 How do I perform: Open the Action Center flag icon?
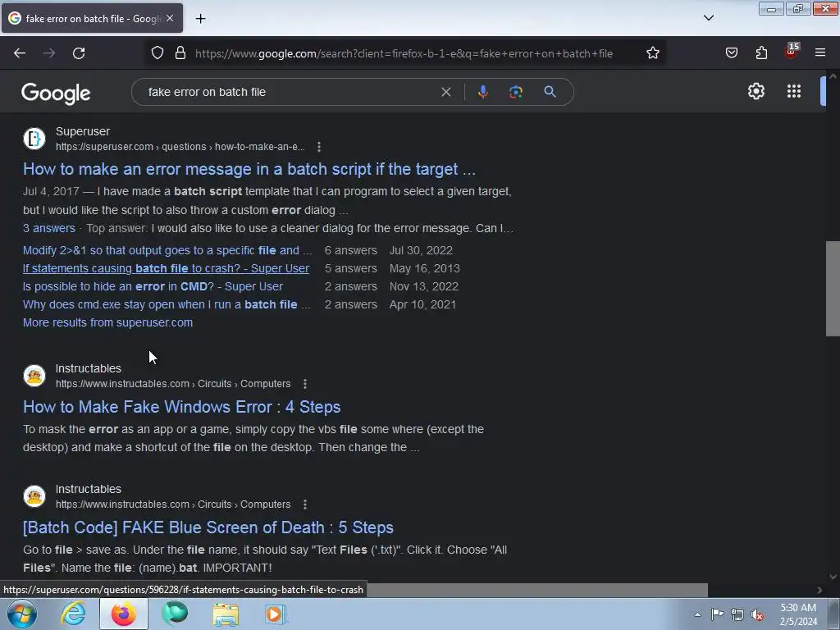coord(717,614)
